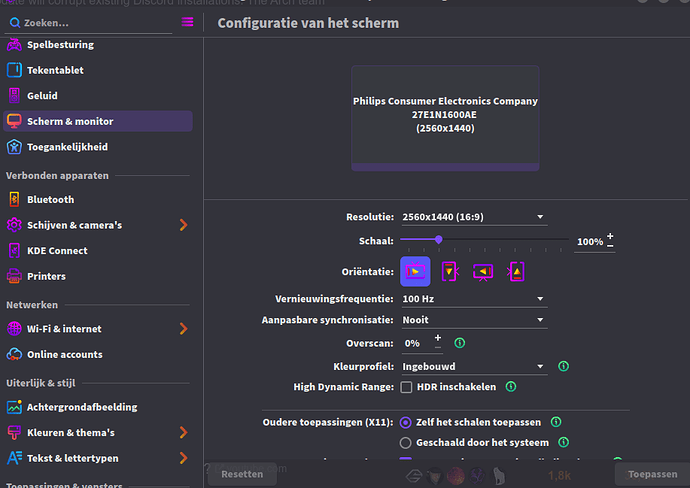The height and width of the screenshot is (488, 690).
Task: Click the Geluid speaker icon
Action: [x=14, y=95]
